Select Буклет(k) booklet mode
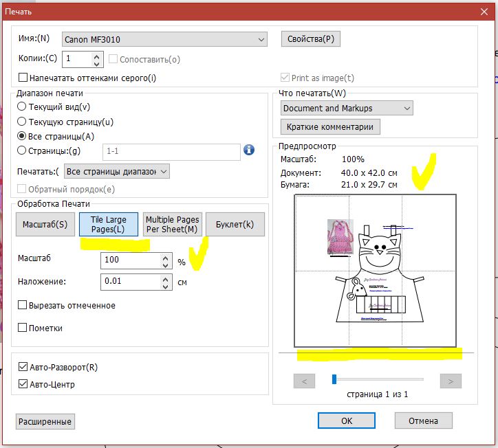 pyautogui.click(x=235, y=224)
